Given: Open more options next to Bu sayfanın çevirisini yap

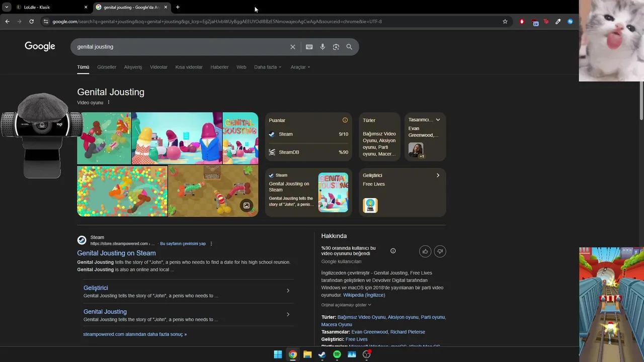Looking at the screenshot, I should click(211, 244).
